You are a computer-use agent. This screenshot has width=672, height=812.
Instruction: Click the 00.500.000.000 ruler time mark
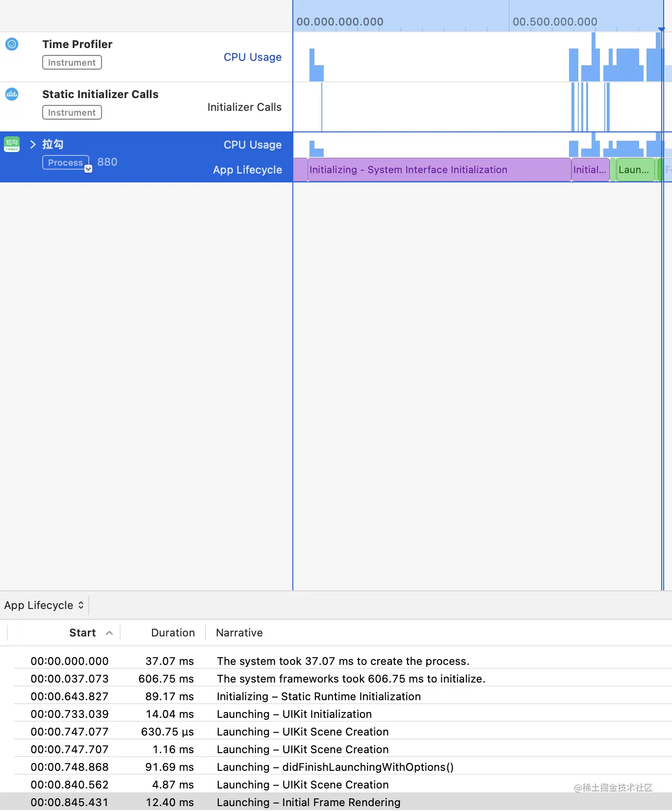pos(555,22)
